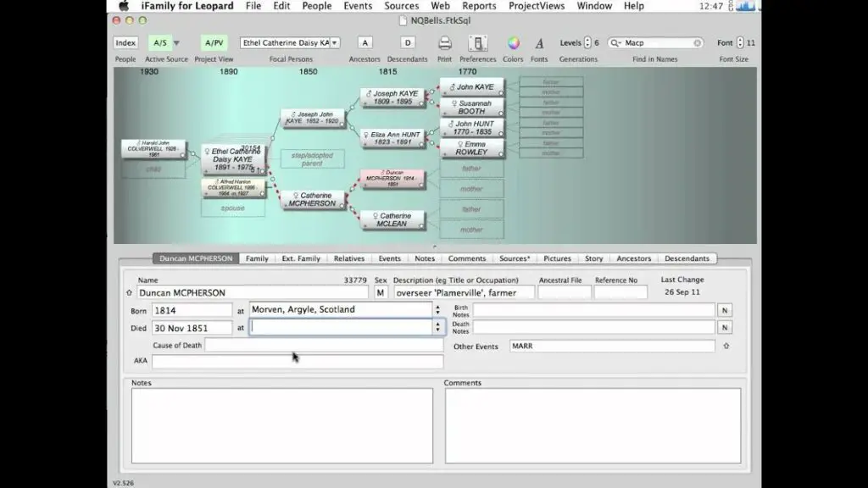Viewport: 868px width, 488px height.
Task: Adjust the Font size stepper
Action: coord(740,42)
